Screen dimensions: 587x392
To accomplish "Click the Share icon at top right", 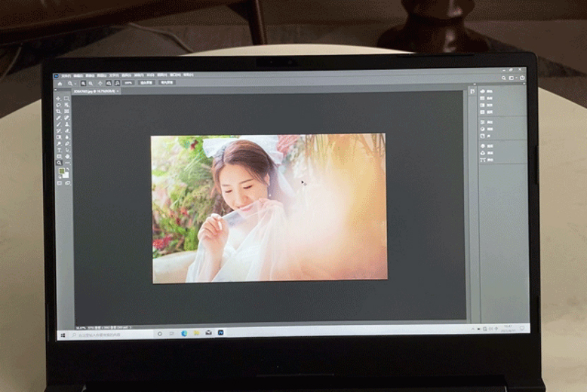I will pos(522,78).
